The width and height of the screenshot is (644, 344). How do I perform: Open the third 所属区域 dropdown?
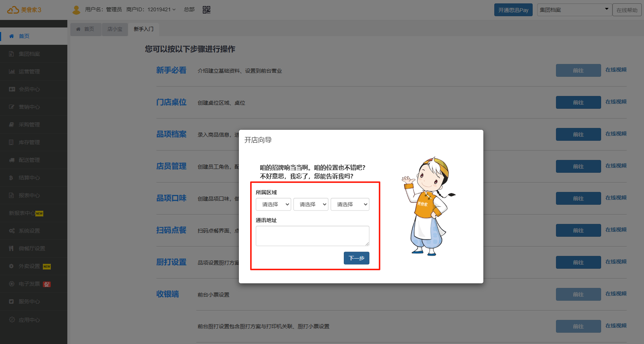point(350,204)
